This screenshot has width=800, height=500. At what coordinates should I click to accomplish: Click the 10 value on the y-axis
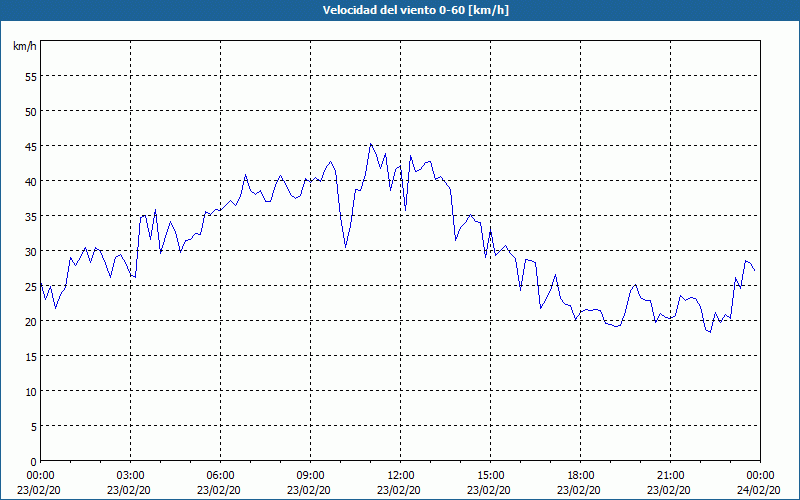[x=31, y=391]
